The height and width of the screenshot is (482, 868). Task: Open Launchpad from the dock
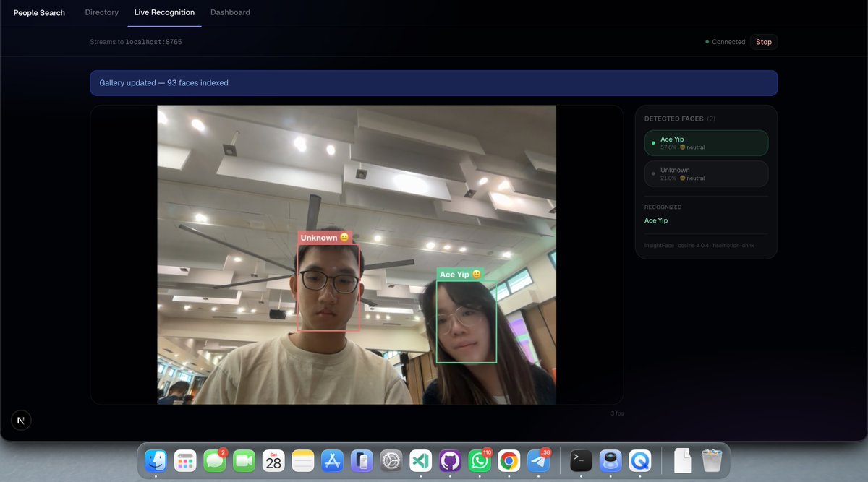185,460
